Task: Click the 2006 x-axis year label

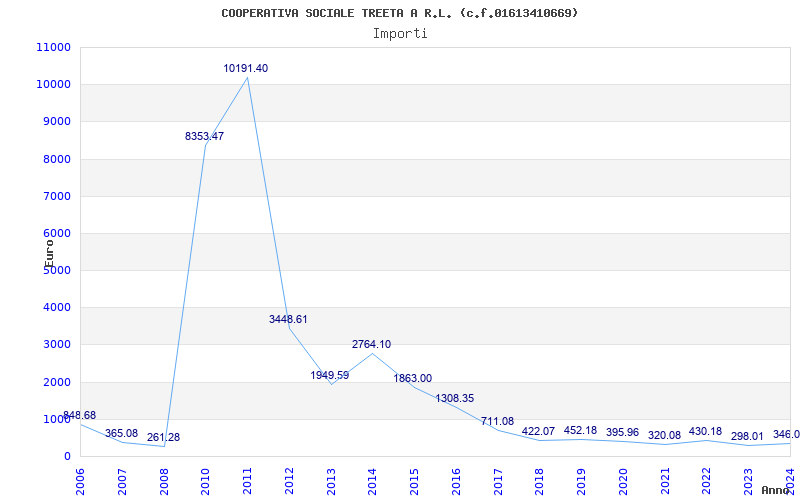Action: (81, 482)
